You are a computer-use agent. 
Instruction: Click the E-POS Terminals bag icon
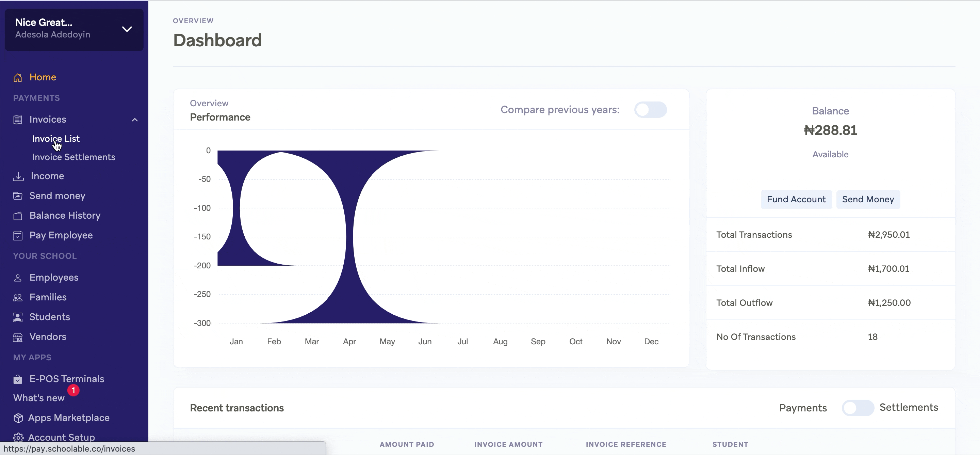[17, 379]
